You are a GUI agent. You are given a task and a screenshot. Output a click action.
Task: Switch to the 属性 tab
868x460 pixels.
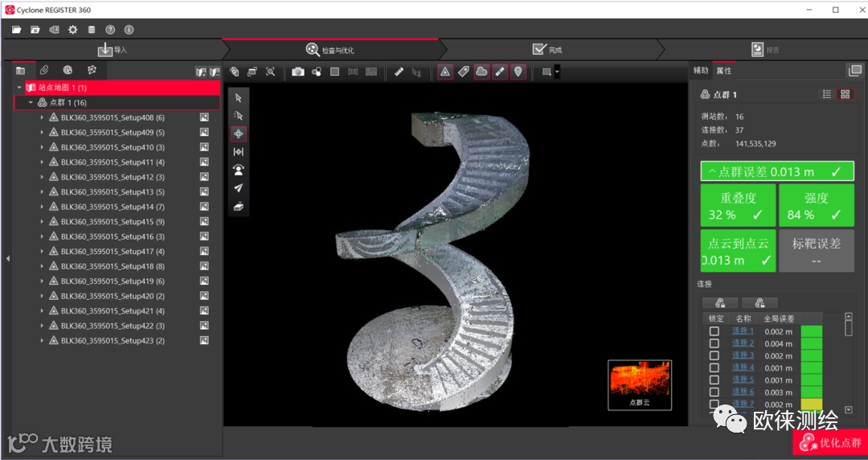(x=723, y=71)
